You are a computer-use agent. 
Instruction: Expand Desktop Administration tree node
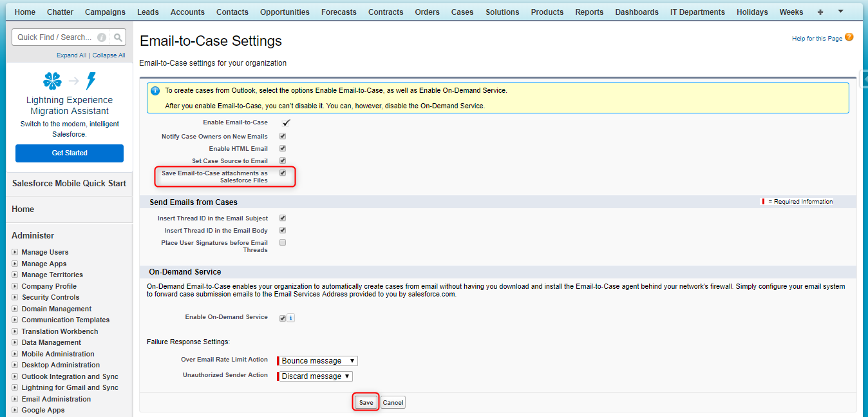[x=15, y=365]
